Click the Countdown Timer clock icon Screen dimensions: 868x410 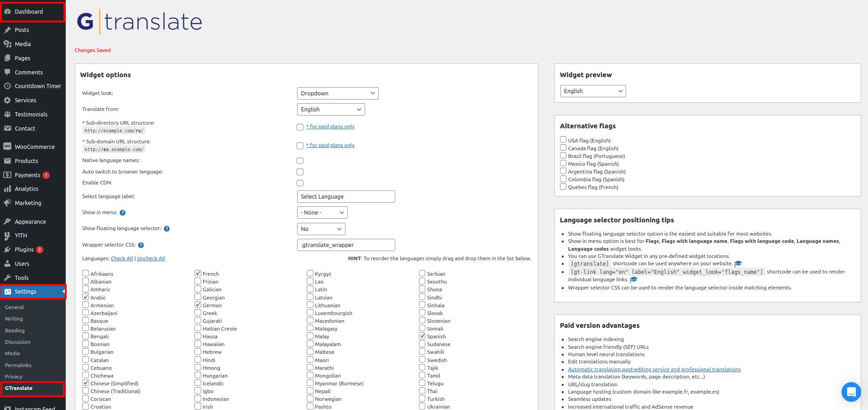(7, 86)
